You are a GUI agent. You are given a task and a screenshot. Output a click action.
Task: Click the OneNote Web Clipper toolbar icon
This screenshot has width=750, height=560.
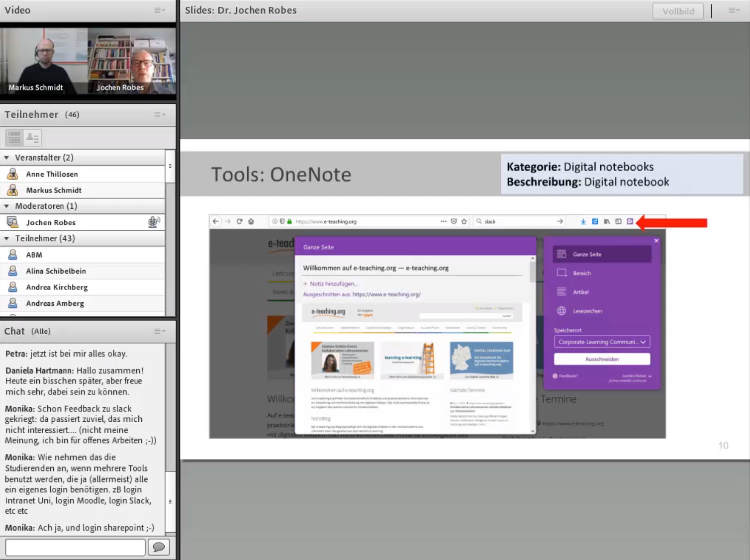(x=630, y=221)
